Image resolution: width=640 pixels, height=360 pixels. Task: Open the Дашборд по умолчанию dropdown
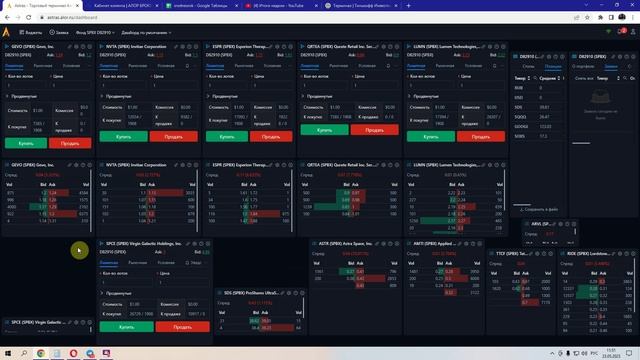[x=146, y=32]
